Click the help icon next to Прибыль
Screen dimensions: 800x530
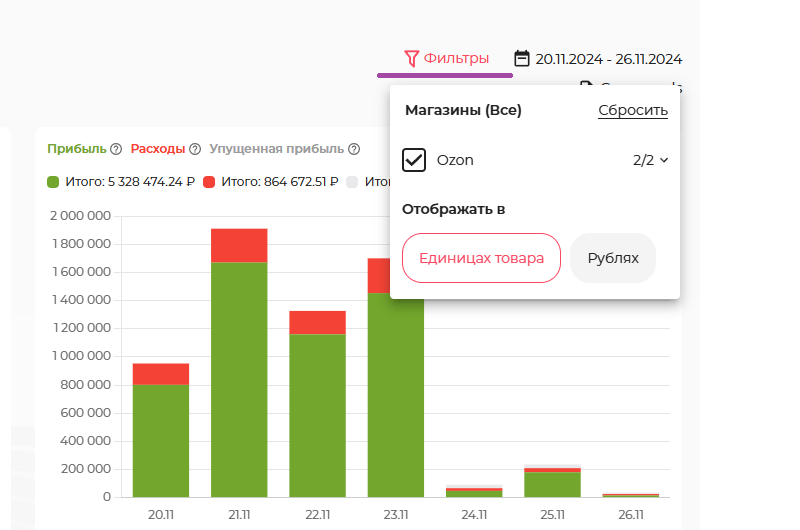(116, 149)
